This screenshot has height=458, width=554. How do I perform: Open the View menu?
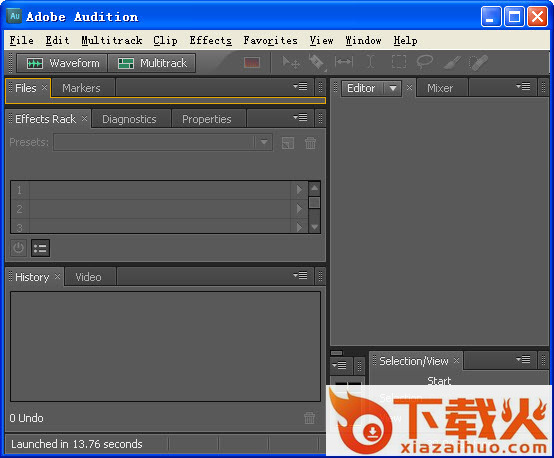click(x=322, y=41)
